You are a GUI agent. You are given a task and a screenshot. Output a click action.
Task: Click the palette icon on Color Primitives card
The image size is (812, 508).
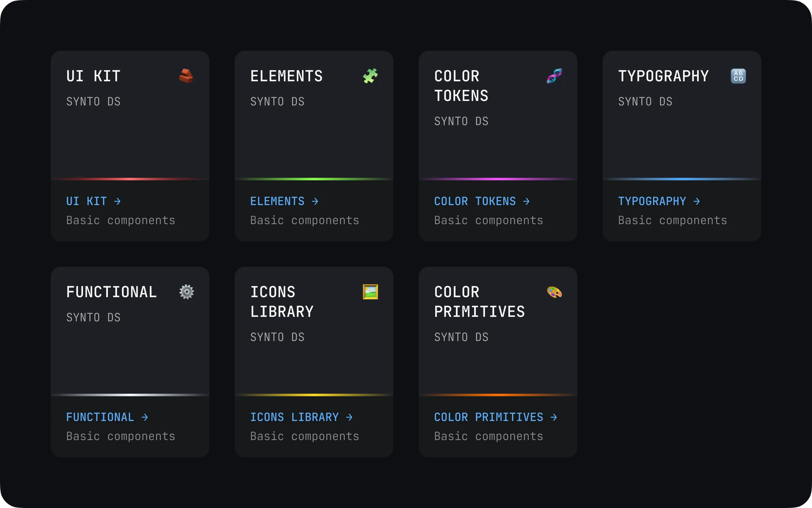click(554, 292)
